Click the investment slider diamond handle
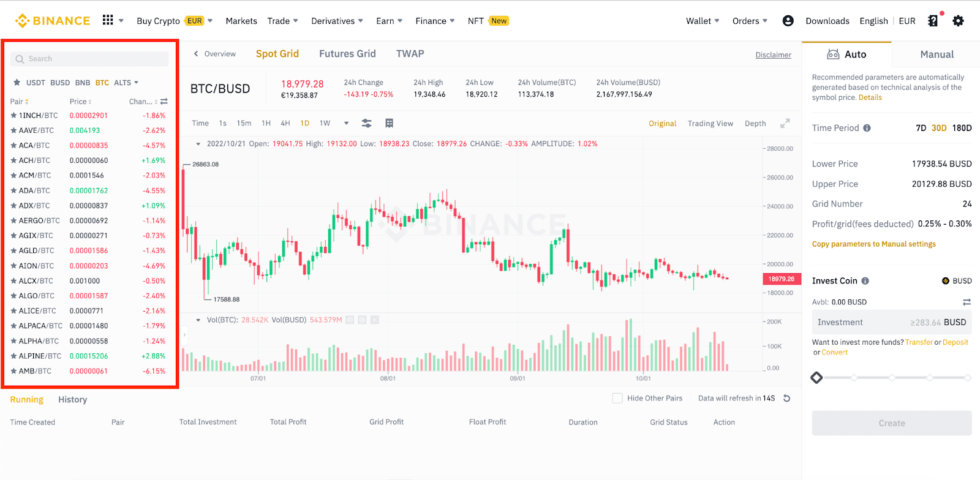Viewport: 980px width, 480px height. (x=816, y=378)
